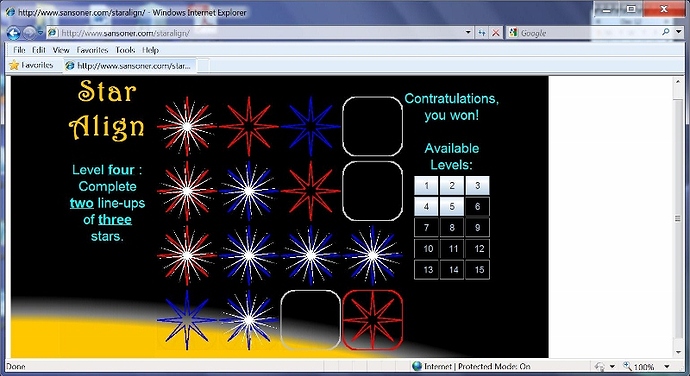The image size is (690, 376).
Task: Open the address bar history dropdown
Action: coord(468,33)
